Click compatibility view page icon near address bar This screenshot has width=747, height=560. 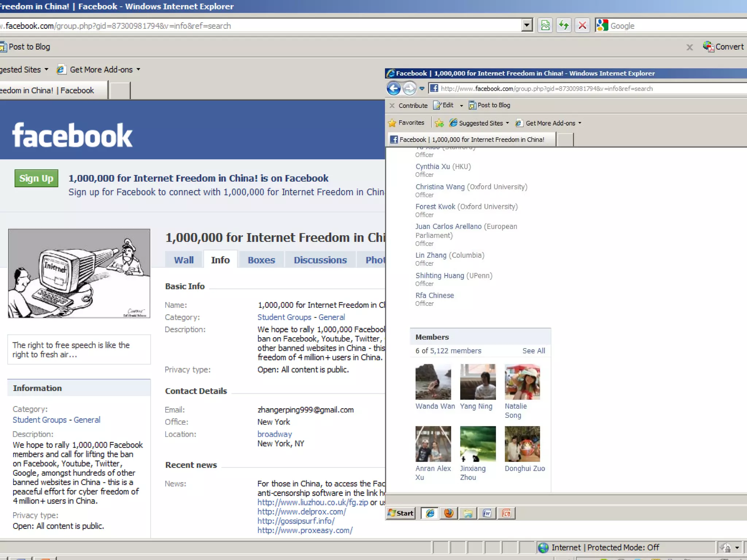pyautogui.click(x=545, y=26)
